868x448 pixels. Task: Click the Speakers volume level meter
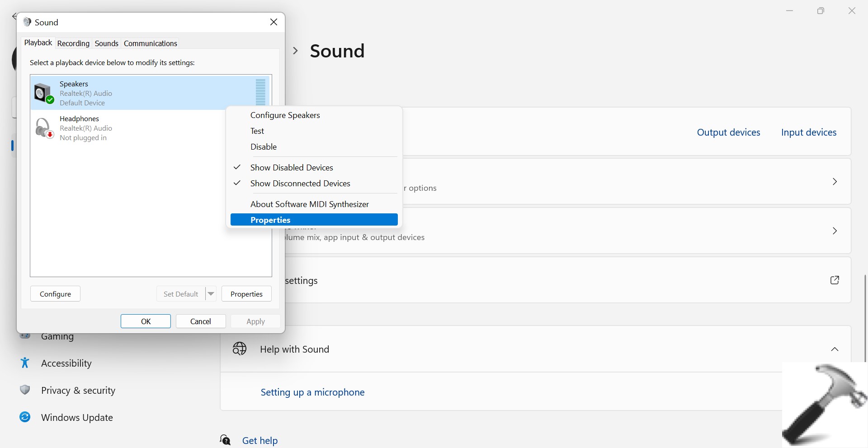point(260,92)
